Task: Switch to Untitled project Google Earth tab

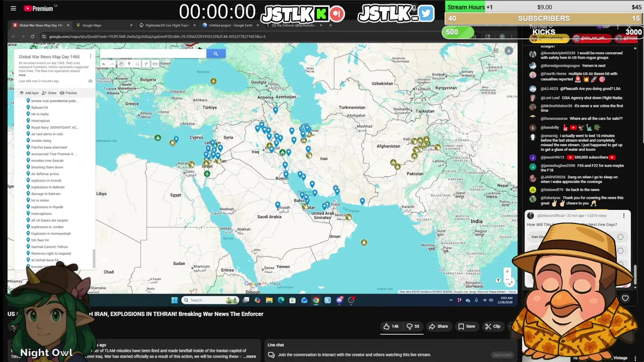Action: tap(230, 25)
